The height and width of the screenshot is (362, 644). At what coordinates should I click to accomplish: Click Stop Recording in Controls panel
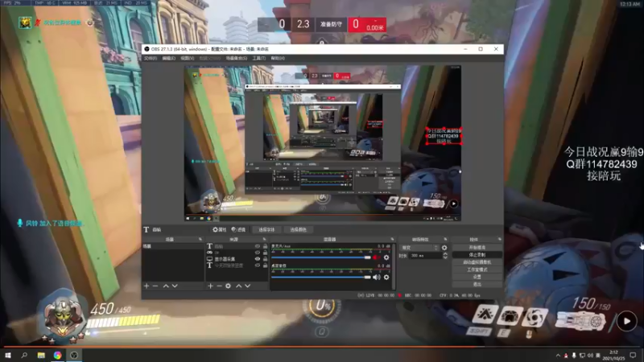[x=477, y=255]
